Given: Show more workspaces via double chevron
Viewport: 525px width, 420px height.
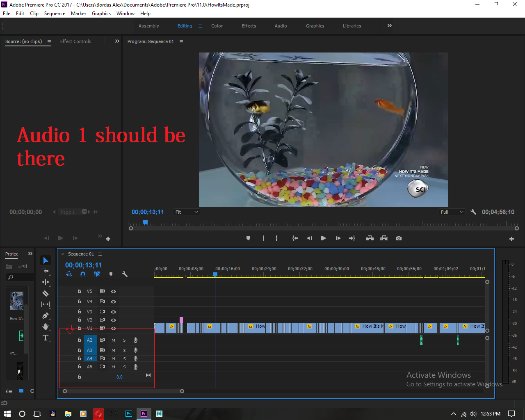Looking at the screenshot, I should tap(390, 25).
